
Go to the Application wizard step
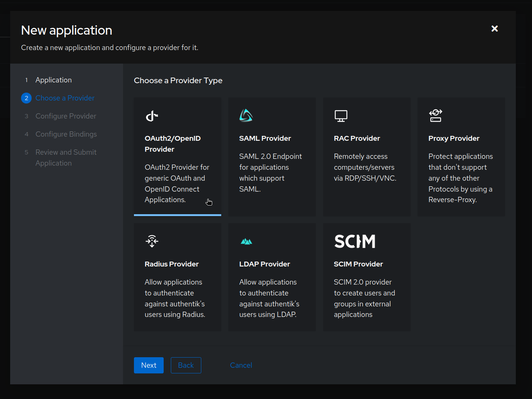53,80
